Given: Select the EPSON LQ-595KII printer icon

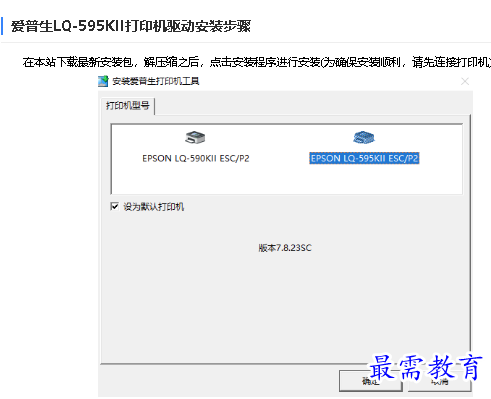Looking at the screenshot, I should click(x=364, y=137).
